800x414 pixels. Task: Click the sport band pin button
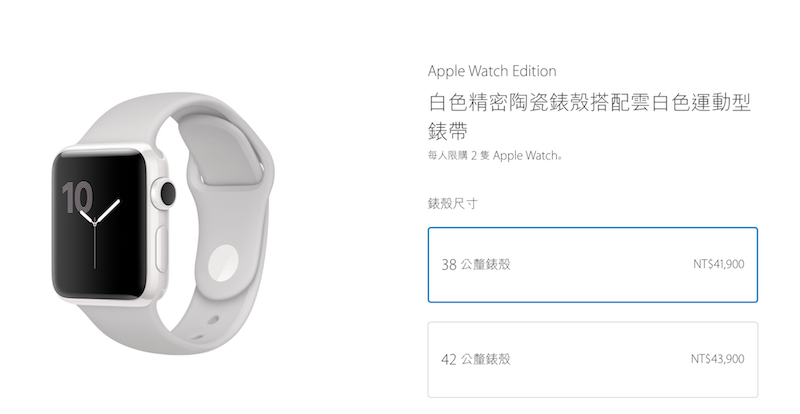pos(223,262)
